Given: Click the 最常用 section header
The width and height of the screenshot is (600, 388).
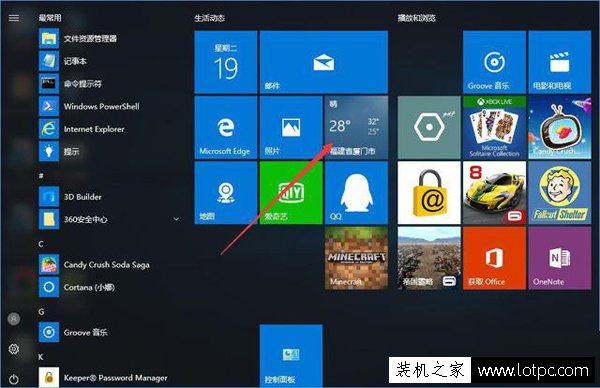Looking at the screenshot, I should click(x=50, y=18).
